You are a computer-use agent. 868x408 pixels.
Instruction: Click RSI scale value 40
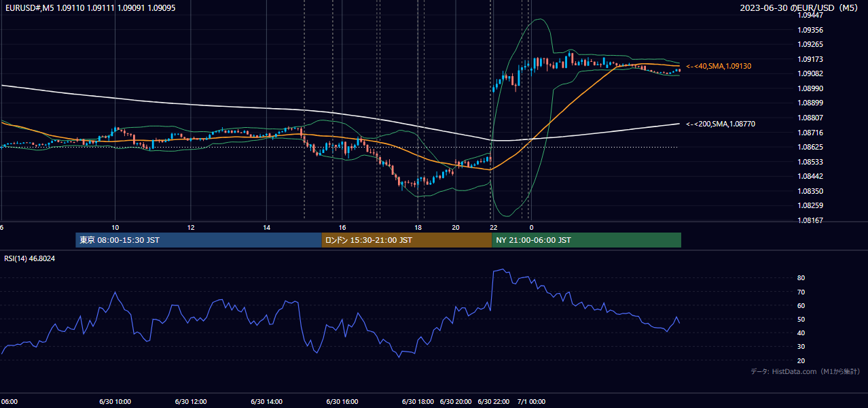click(x=801, y=333)
